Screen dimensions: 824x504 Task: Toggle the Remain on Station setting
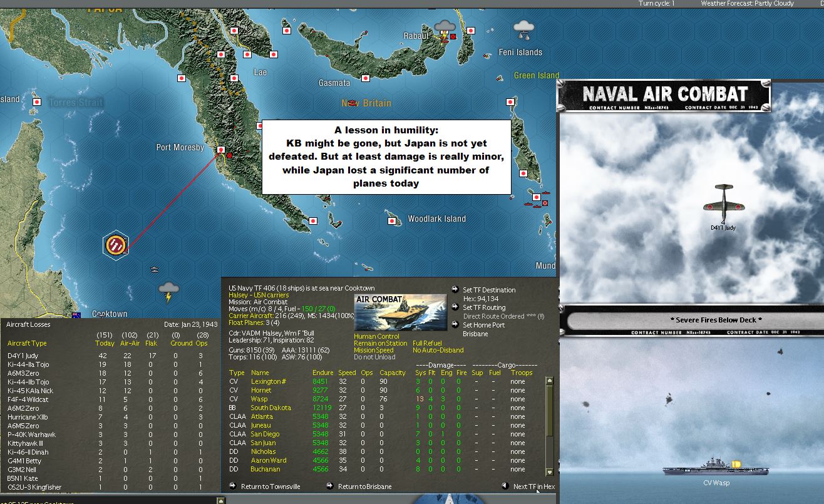[381, 343]
